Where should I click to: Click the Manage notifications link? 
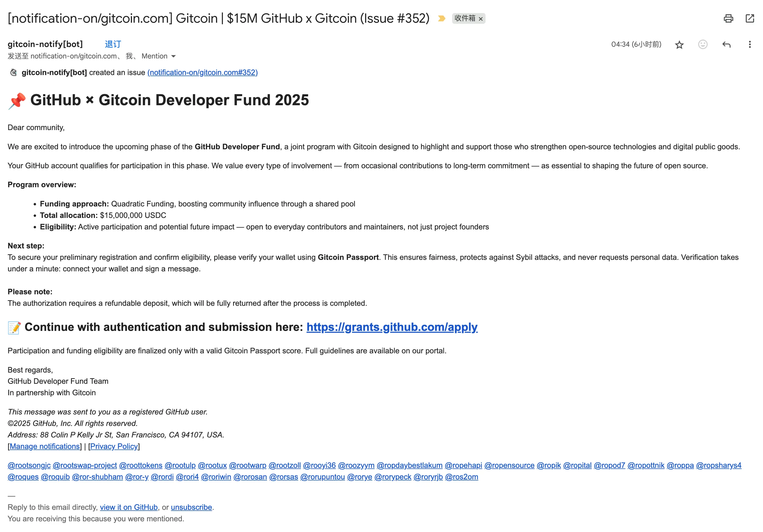pos(45,446)
